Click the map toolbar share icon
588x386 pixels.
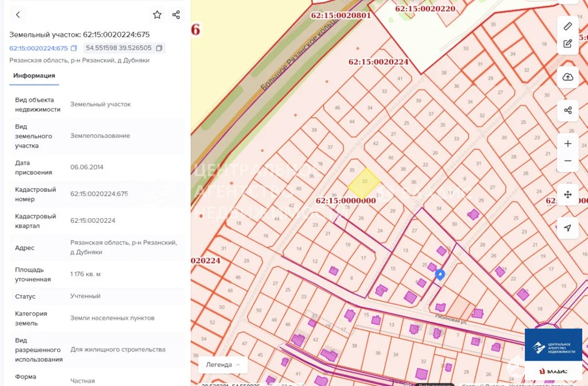pyautogui.click(x=567, y=110)
